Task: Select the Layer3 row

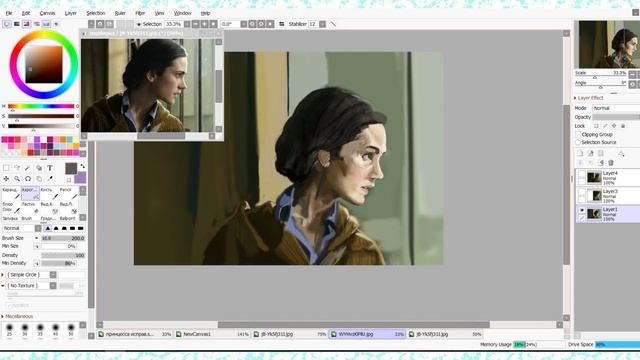Action: click(x=608, y=196)
